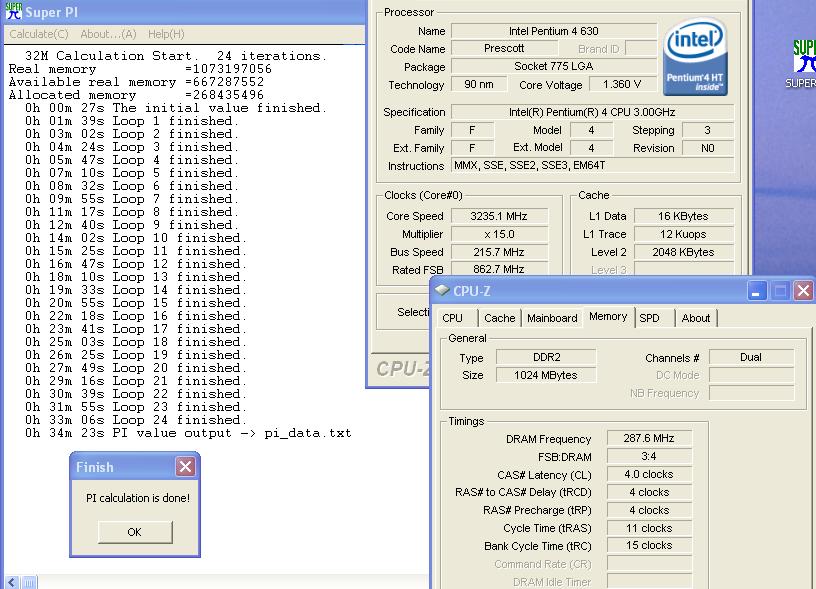Open the Calculate(C) menu
Image resolution: width=816 pixels, height=589 pixels.
click(x=39, y=34)
